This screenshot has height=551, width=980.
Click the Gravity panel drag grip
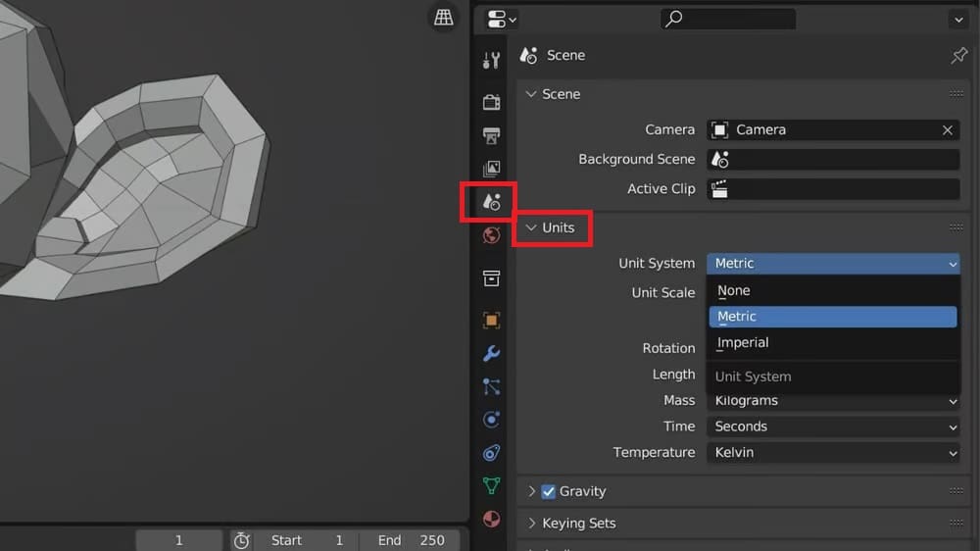[956, 491]
